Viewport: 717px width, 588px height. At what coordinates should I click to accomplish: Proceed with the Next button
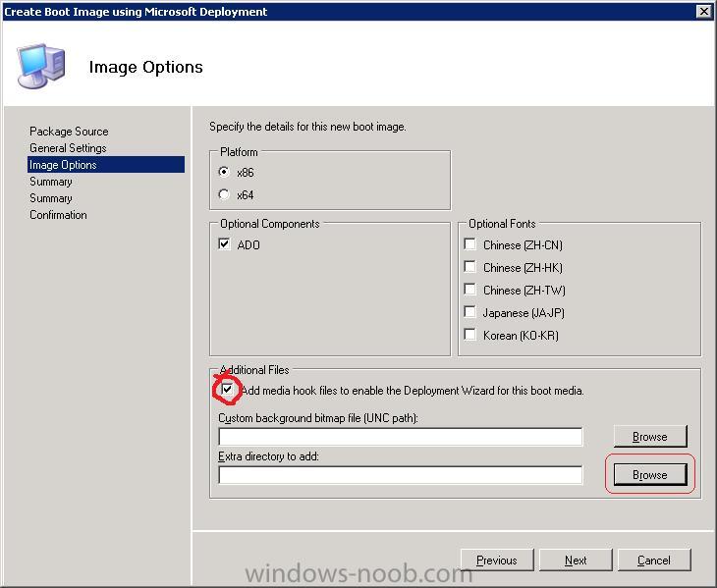pyautogui.click(x=576, y=561)
